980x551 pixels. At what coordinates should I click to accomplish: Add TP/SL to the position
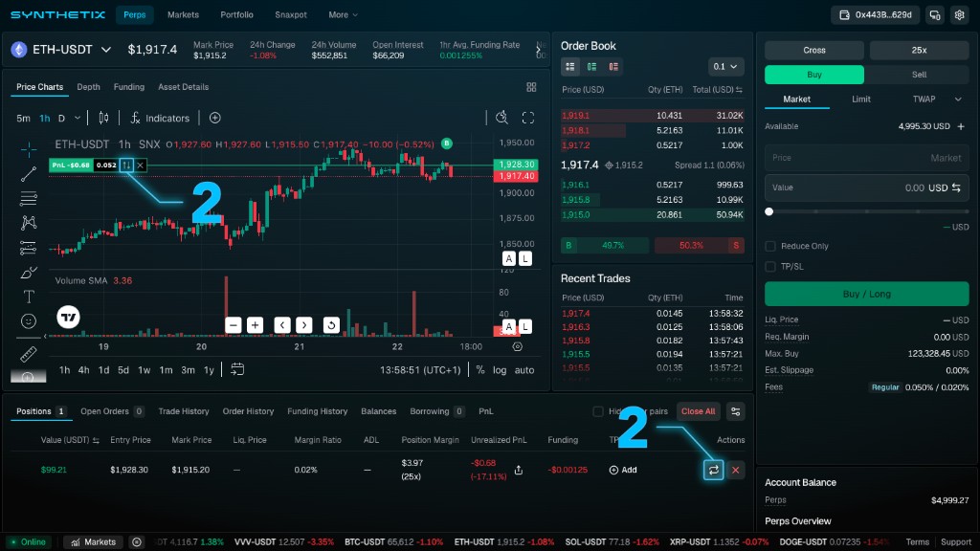[x=623, y=470]
